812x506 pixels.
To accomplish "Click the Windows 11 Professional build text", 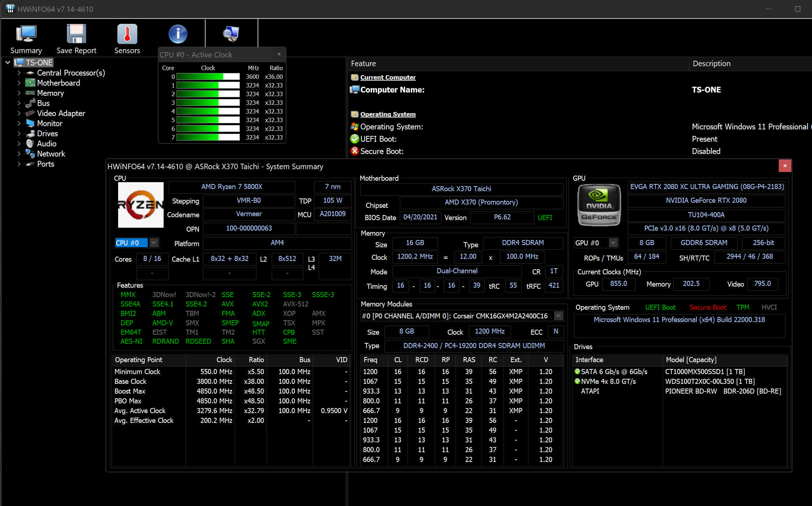I will click(x=679, y=320).
